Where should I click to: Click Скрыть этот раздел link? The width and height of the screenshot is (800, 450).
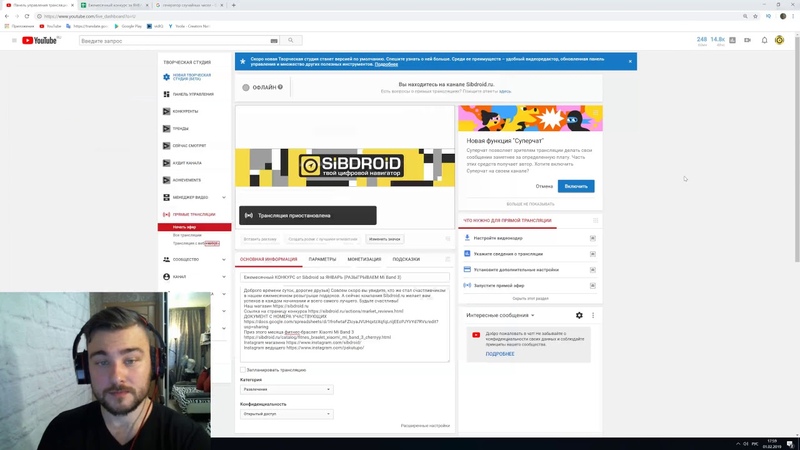pyautogui.click(x=530, y=298)
